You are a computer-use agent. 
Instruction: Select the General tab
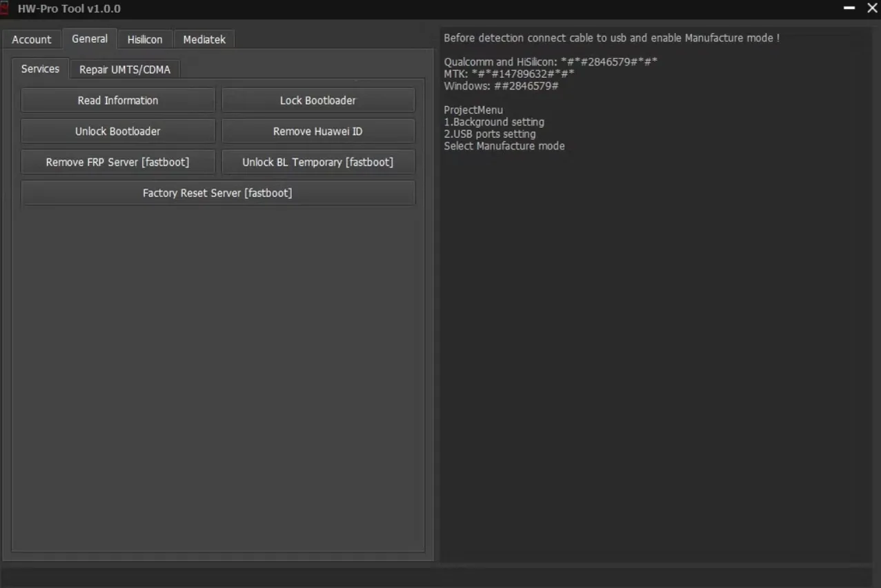coord(90,39)
